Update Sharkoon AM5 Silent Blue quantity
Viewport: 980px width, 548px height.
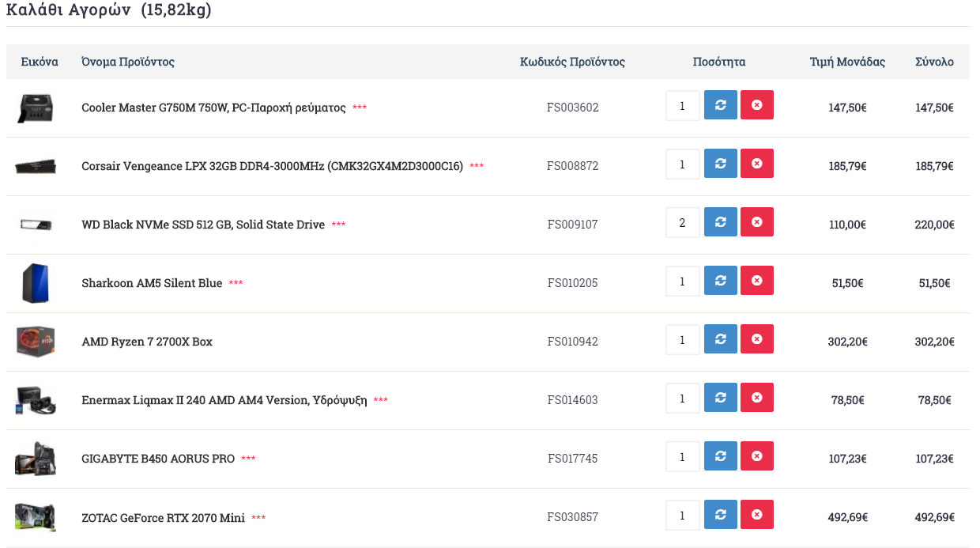coord(720,281)
